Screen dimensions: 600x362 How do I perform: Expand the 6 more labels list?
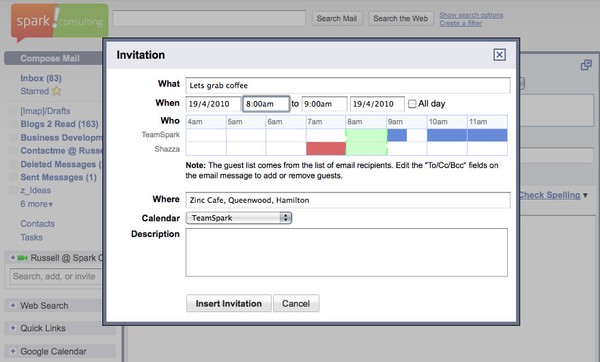(37, 204)
